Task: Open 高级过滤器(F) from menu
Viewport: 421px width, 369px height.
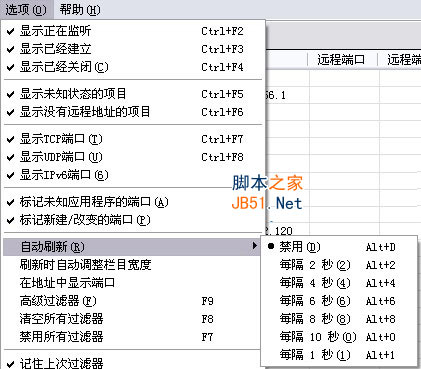Action: point(132,301)
